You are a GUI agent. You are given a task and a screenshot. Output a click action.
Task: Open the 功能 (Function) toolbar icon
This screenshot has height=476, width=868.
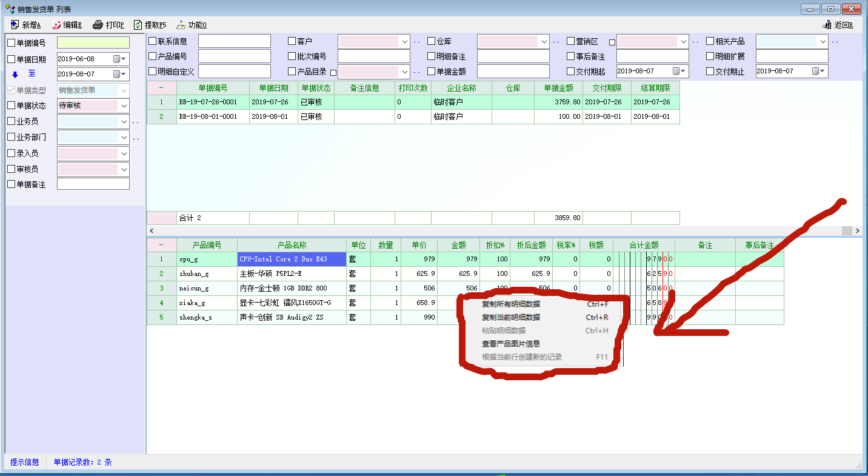pos(181,25)
